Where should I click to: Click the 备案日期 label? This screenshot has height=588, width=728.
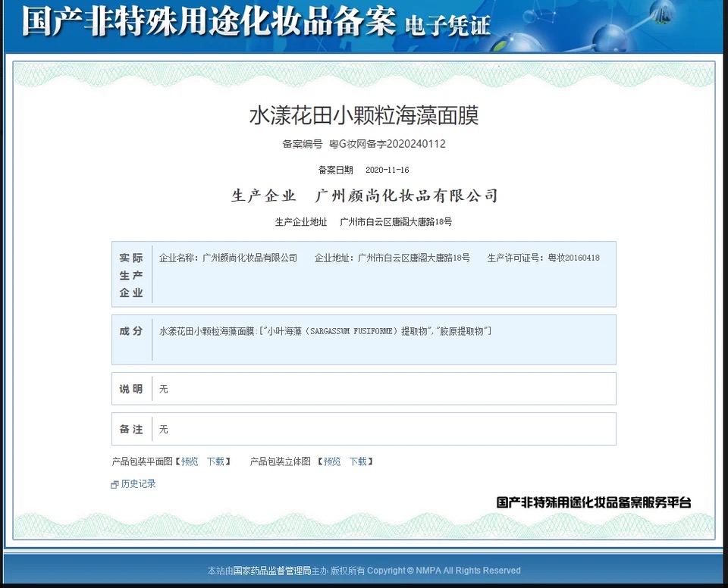tap(336, 170)
